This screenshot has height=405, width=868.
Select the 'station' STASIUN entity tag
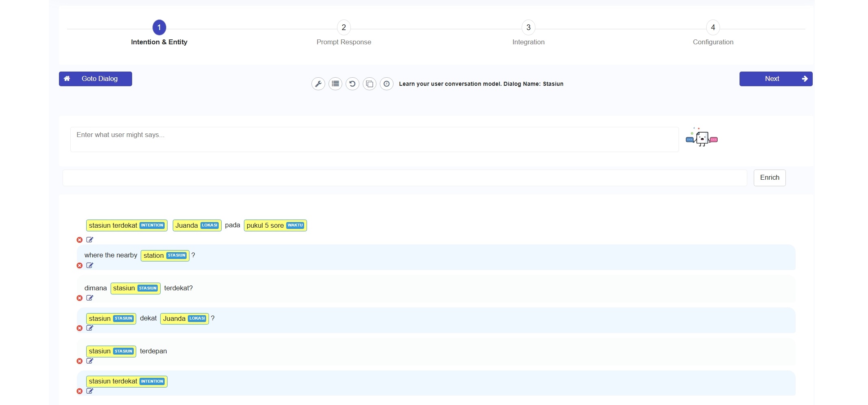165,255
